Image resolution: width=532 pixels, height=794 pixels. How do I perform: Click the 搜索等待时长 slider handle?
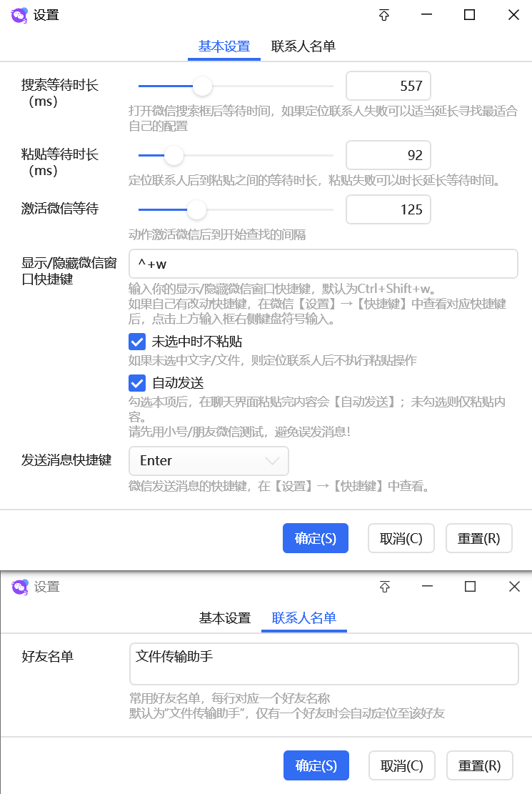203,86
